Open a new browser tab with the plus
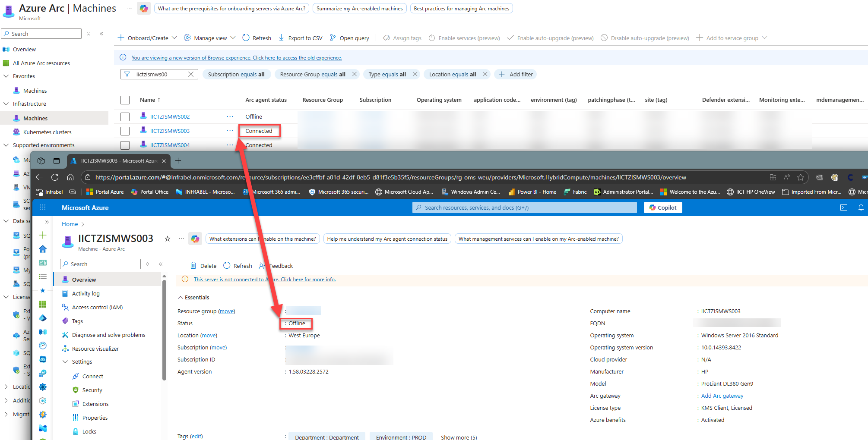The image size is (868, 440). [x=178, y=161]
